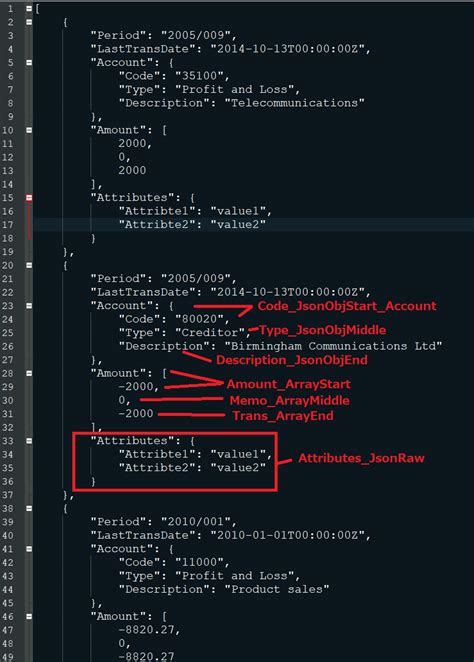Click "value2" on line 35

tap(238, 467)
